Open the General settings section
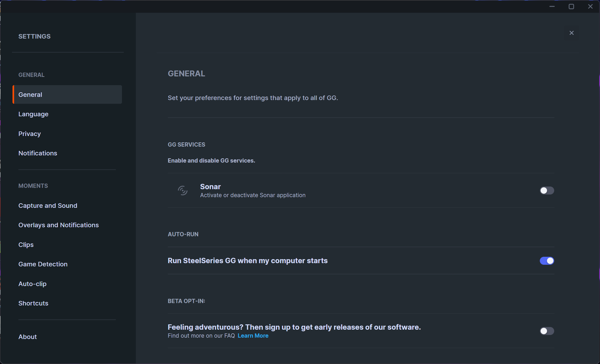Screen dimensions: 600x364 67,94
